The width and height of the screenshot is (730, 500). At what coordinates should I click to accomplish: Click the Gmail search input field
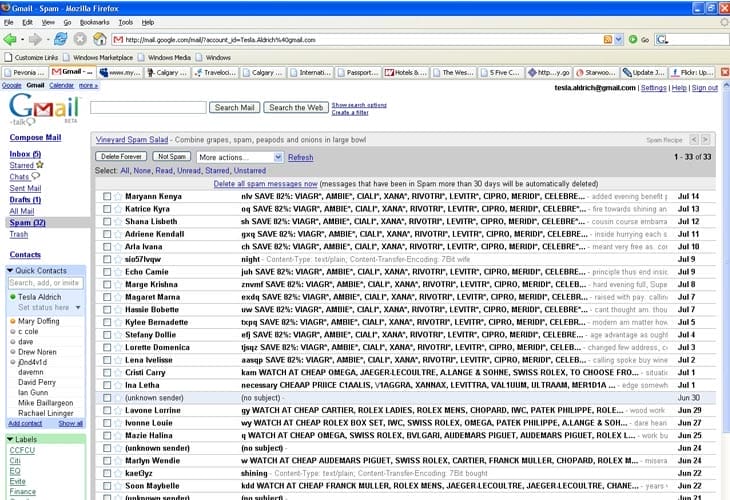tap(148, 107)
